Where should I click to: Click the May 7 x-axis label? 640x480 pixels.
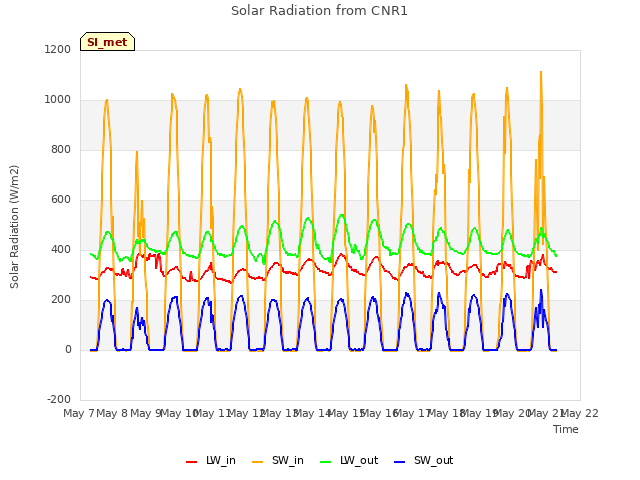click(79, 413)
